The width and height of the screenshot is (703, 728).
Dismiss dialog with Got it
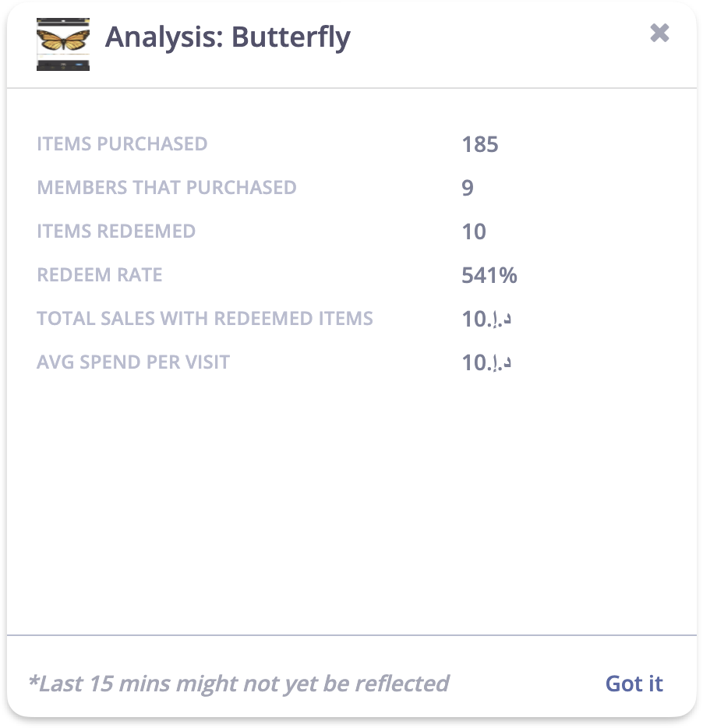634,684
